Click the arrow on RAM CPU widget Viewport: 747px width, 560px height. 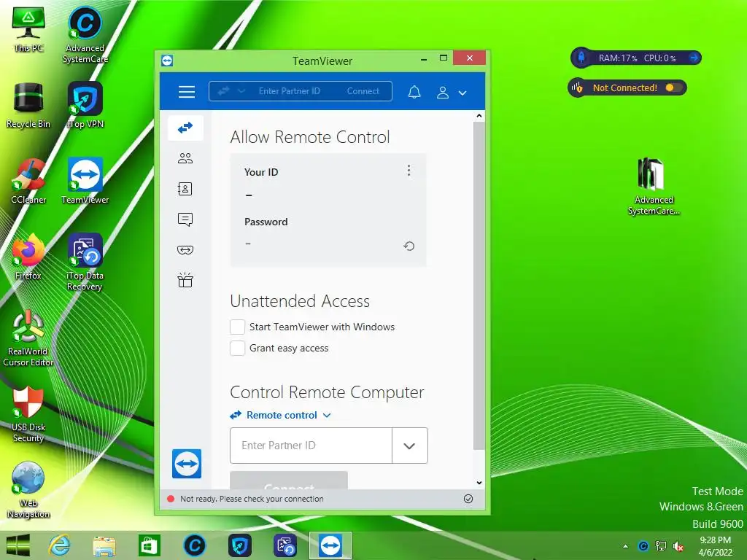(x=694, y=58)
